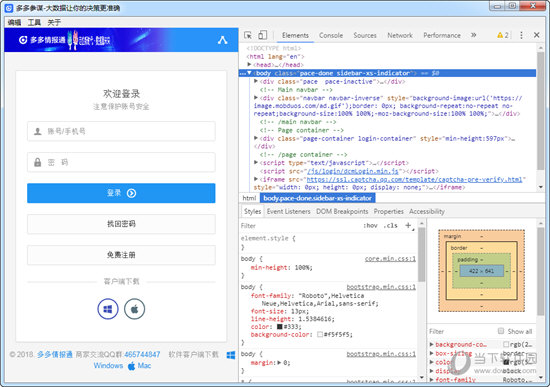Click the blue 登录 login button
The height and width of the screenshot is (387, 550).
click(121, 193)
